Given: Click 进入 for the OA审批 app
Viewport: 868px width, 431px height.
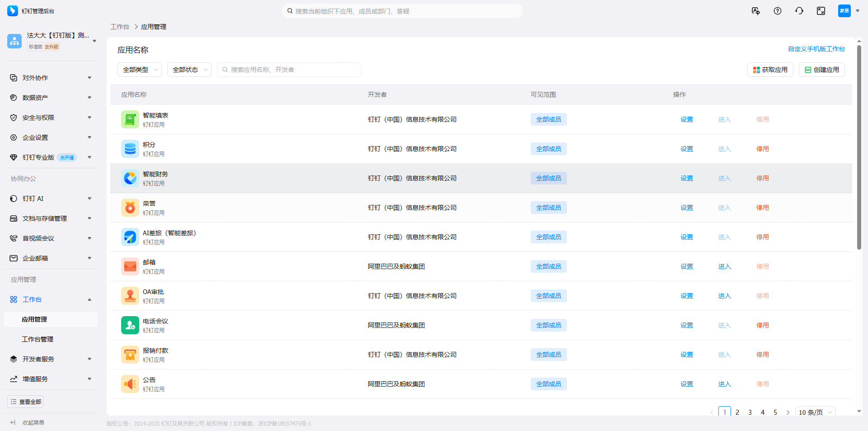Looking at the screenshot, I should click(x=725, y=296).
